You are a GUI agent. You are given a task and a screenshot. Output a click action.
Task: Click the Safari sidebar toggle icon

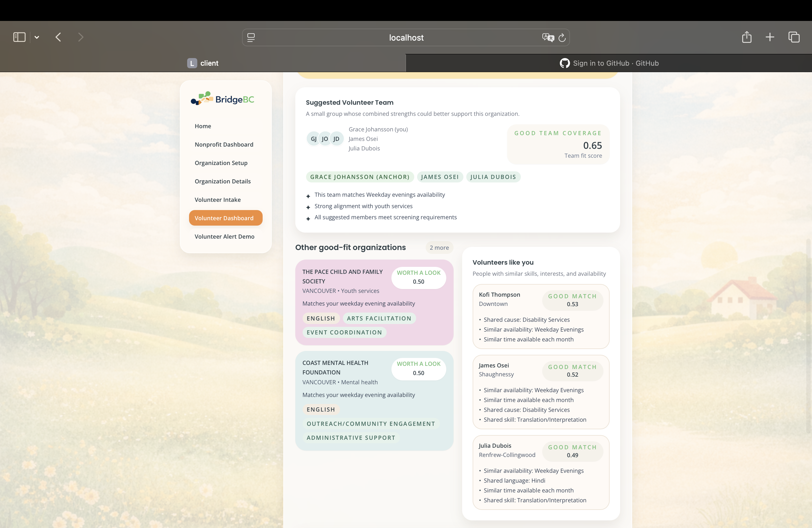coord(19,37)
